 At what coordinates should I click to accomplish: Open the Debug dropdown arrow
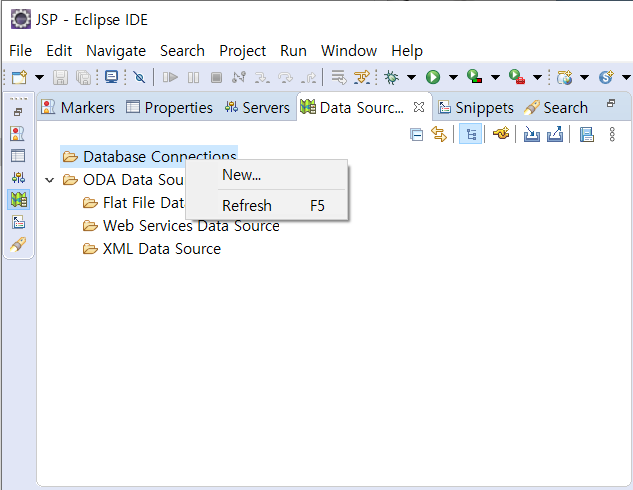pos(411,77)
